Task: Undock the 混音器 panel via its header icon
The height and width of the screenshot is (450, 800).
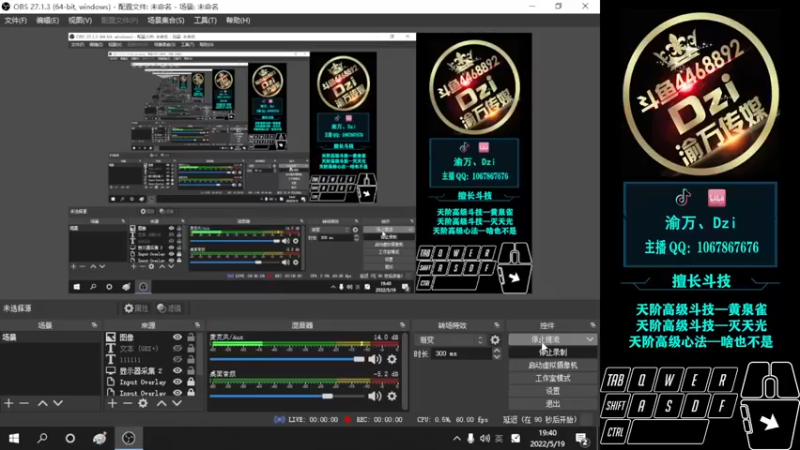Action: [403, 325]
